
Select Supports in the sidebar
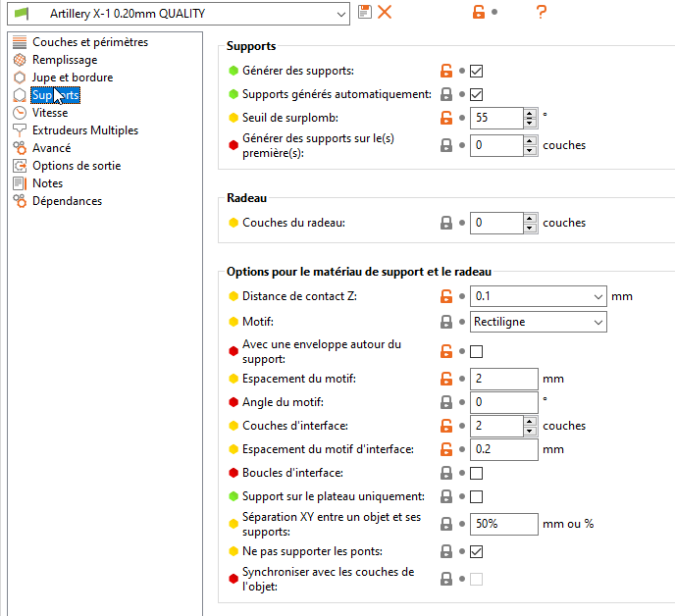pyautogui.click(x=55, y=95)
